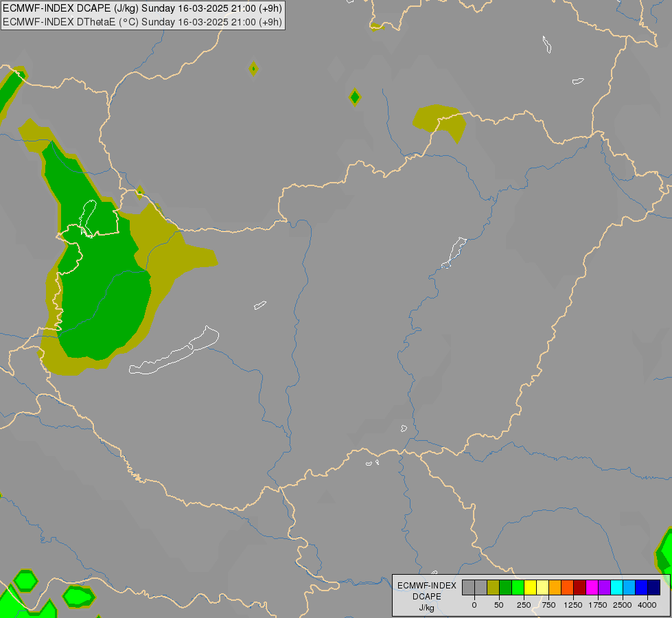
Task: Click the 'ECMWF-INDEX' text in the legend box
Action: 427,586
